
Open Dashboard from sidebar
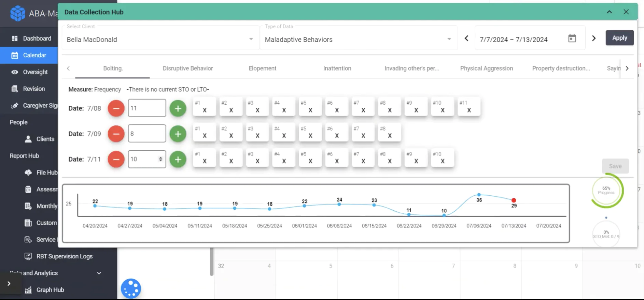pyautogui.click(x=31, y=39)
